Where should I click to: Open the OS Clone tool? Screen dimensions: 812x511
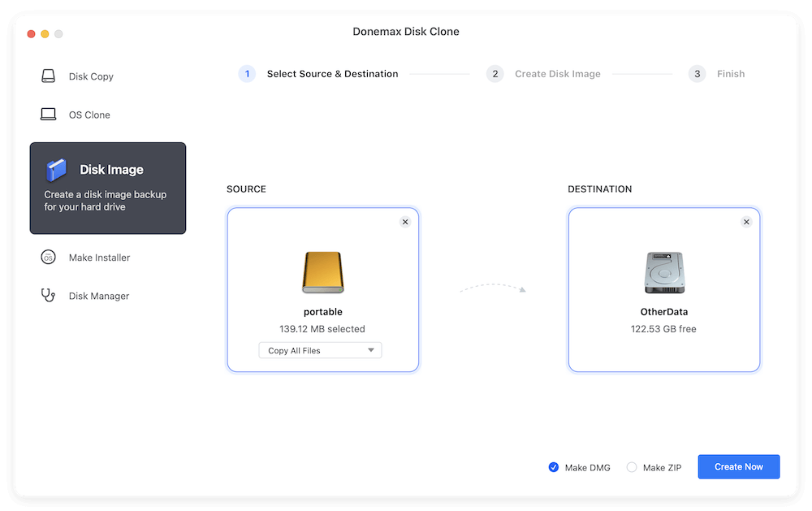49,115
